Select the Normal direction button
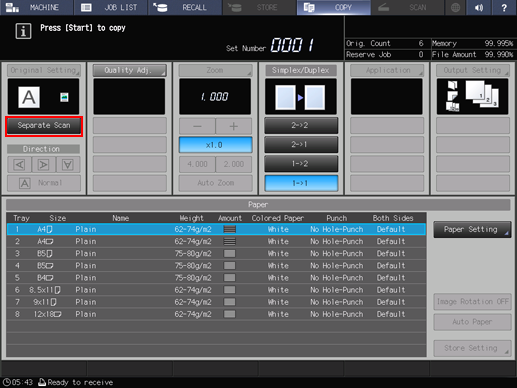 44,183
